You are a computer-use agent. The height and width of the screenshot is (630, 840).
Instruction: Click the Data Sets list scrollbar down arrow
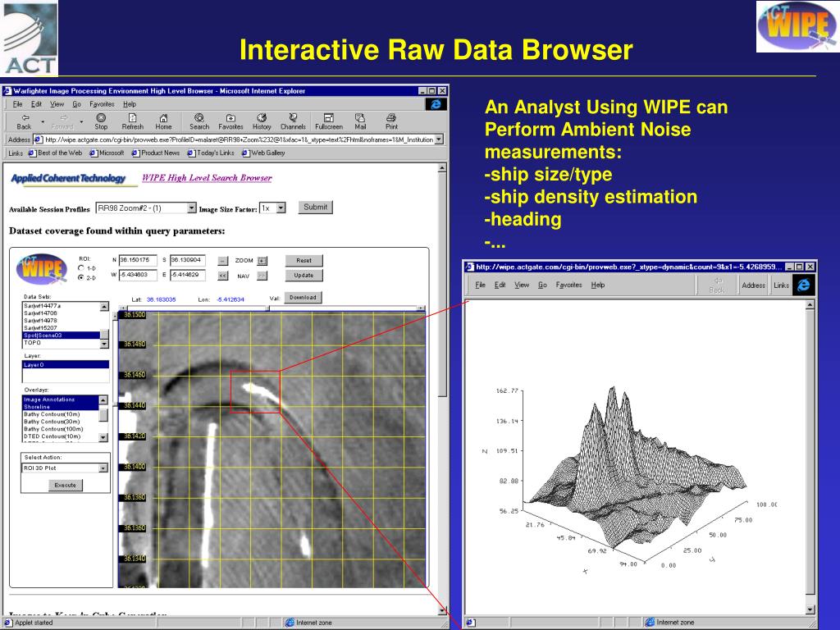pyautogui.click(x=104, y=345)
